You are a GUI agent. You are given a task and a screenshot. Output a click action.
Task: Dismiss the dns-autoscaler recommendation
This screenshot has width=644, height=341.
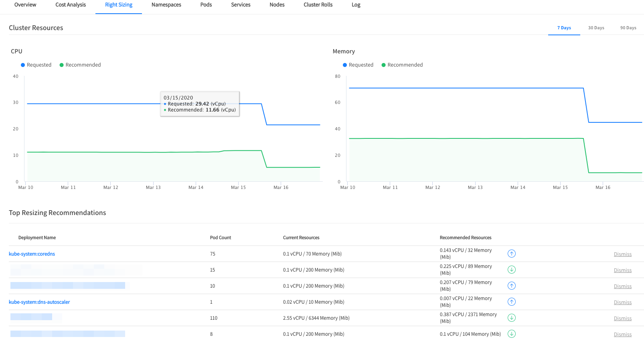[622, 302]
